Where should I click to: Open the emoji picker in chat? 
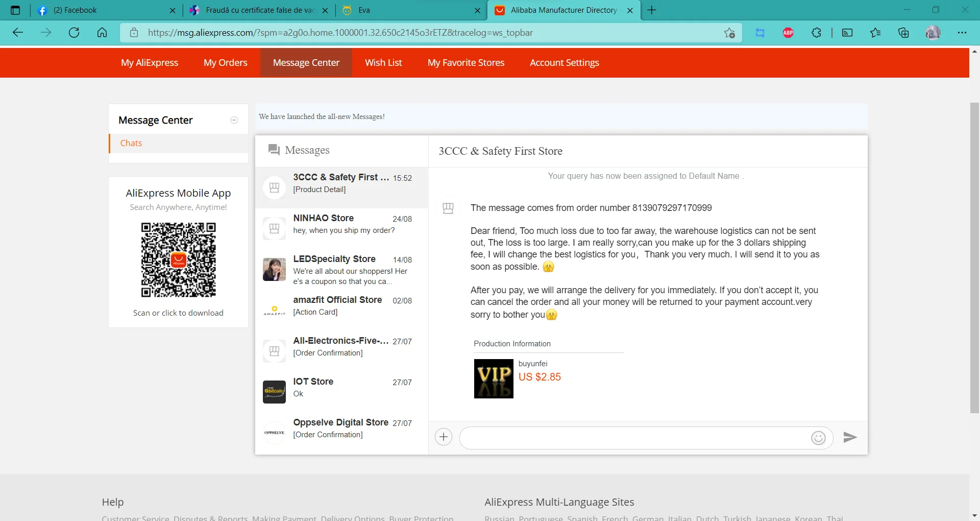coord(818,438)
